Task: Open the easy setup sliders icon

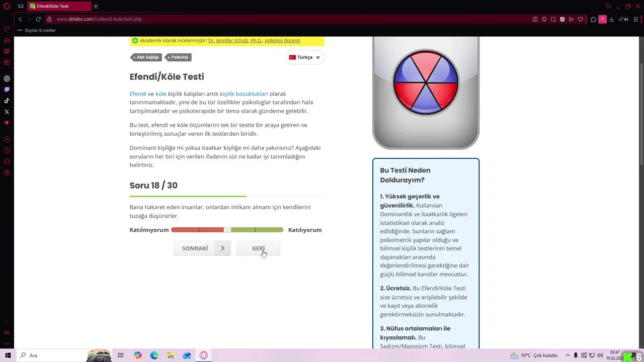Action: point(637,19)
